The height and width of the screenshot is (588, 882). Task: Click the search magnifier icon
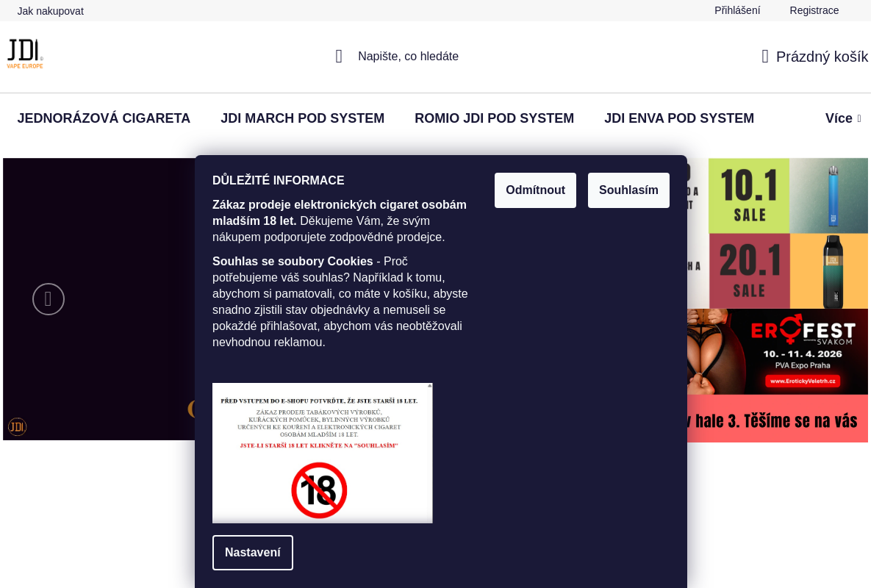(339, 57)
